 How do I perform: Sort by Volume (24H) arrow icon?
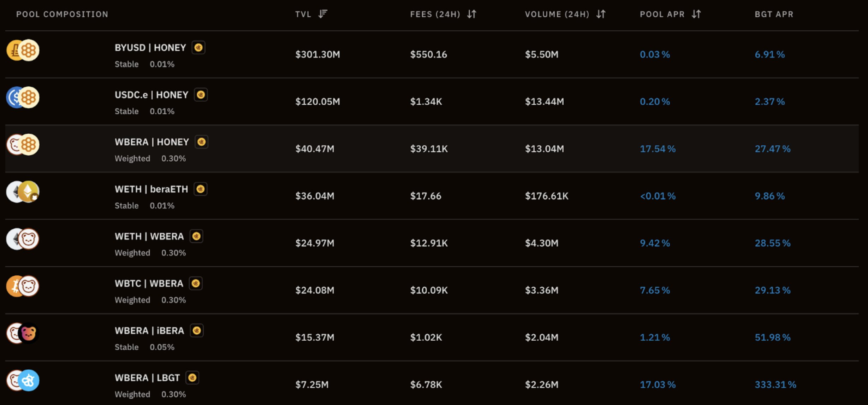coord(601,14)
